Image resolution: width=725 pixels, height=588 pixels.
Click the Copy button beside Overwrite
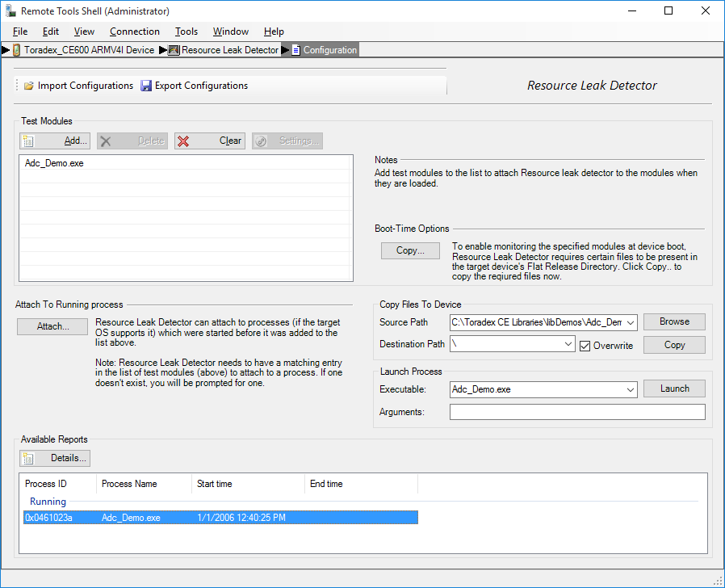tap(674, 345)
